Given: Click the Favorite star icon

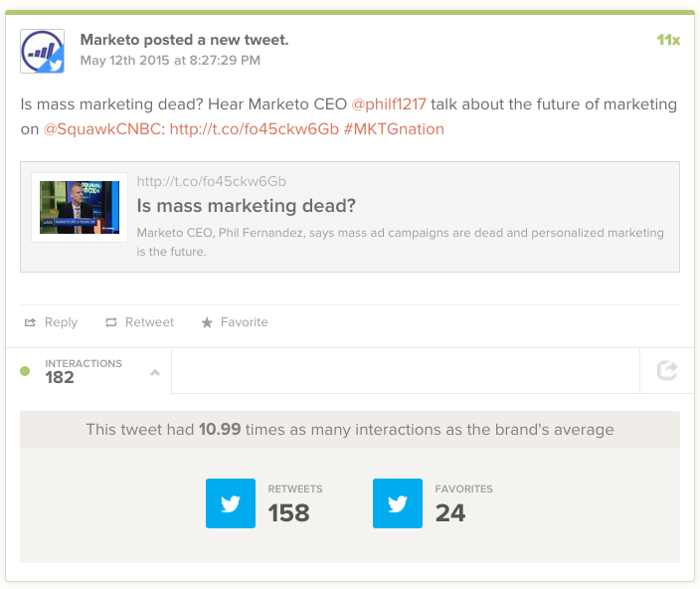Looking at the screenshot, I should pos(207,322).
